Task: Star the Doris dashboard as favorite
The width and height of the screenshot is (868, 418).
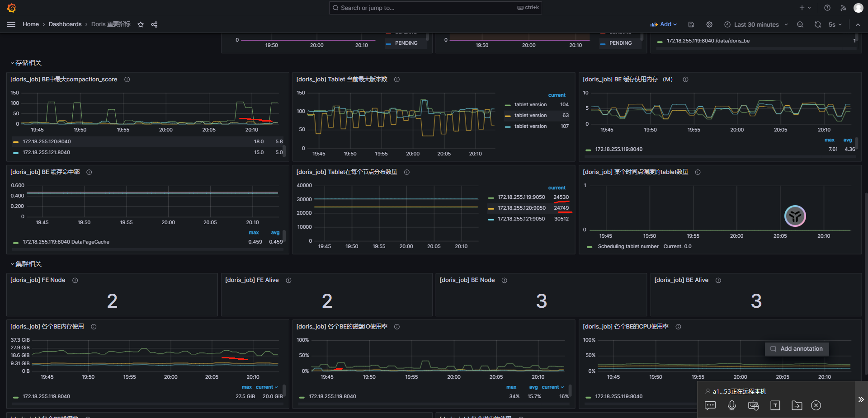Action: coord(141,24)
